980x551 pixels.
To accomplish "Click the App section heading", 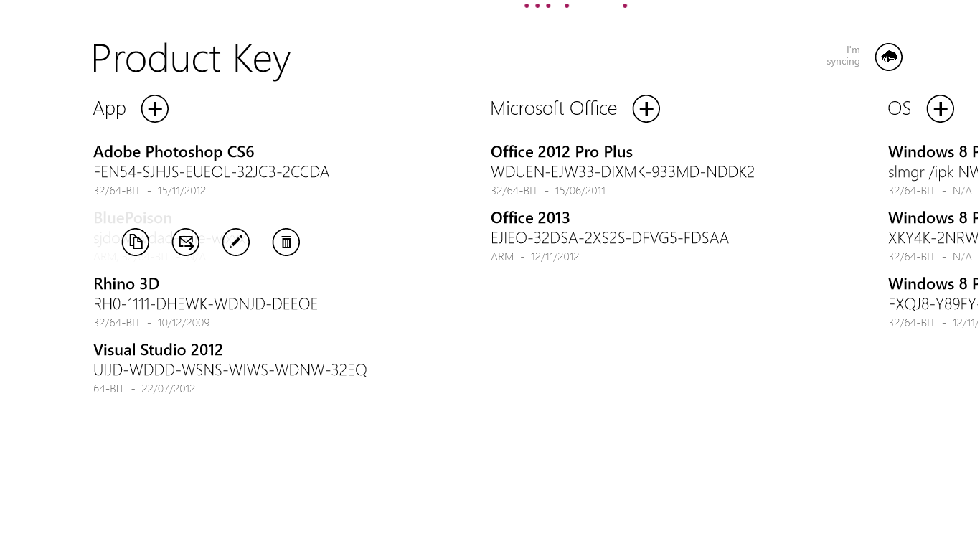I will (x=109, y=109).
